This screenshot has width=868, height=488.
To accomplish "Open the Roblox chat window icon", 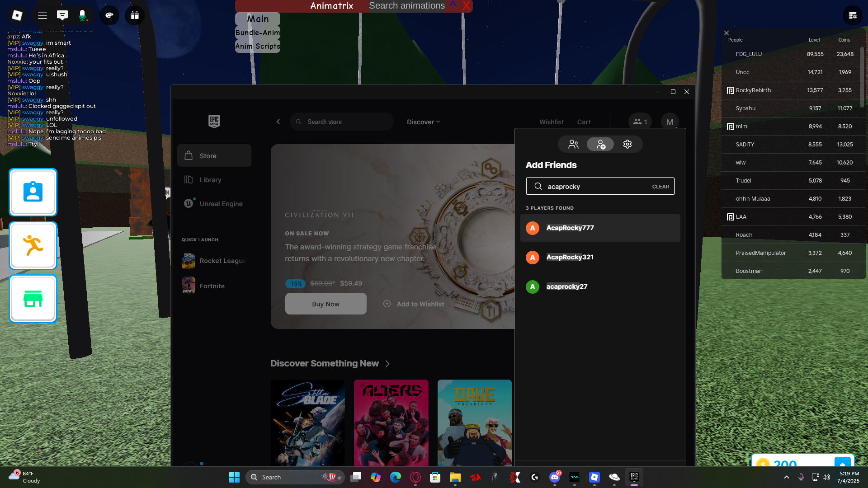I will tap(62, 15).
